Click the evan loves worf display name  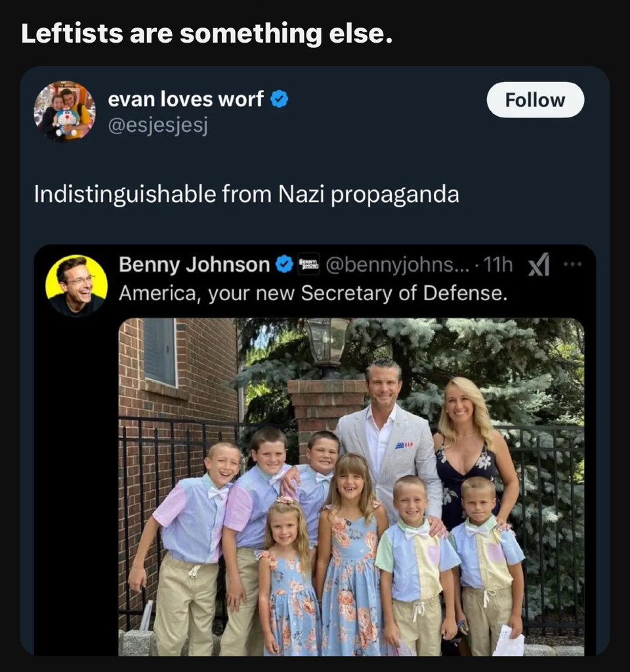click(x=185, y=100)
